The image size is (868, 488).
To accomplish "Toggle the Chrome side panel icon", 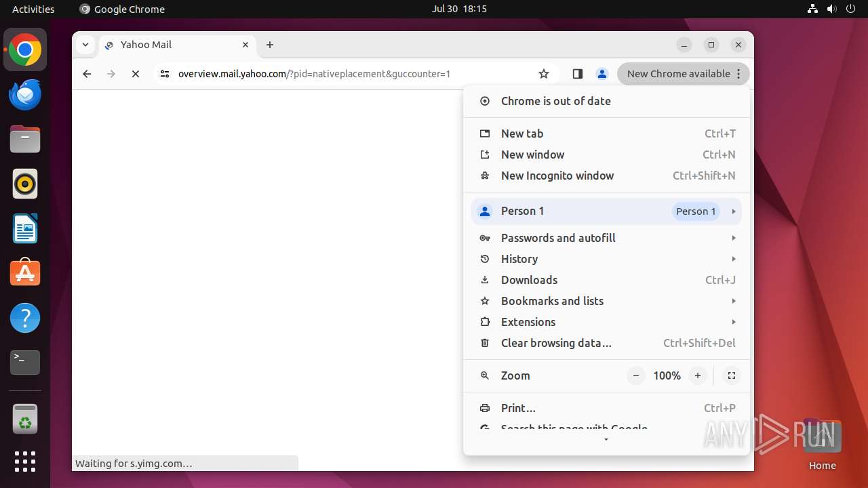I will (578, 74).
